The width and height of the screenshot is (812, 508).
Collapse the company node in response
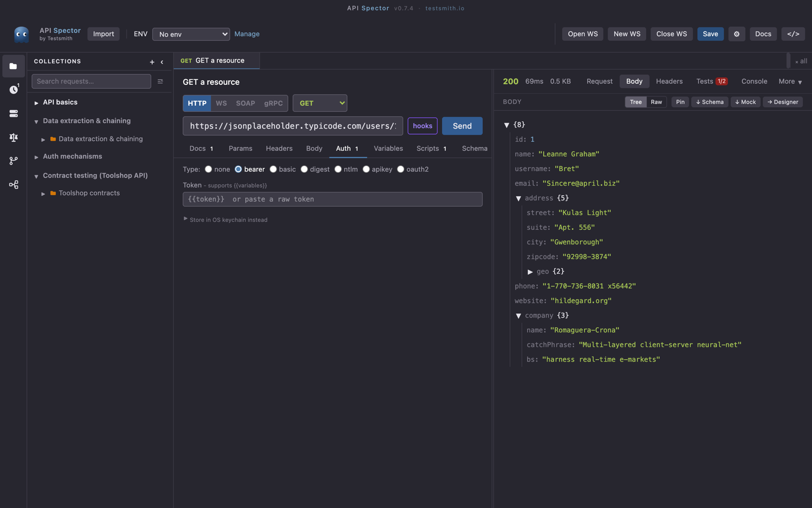[x=518, y=316]
